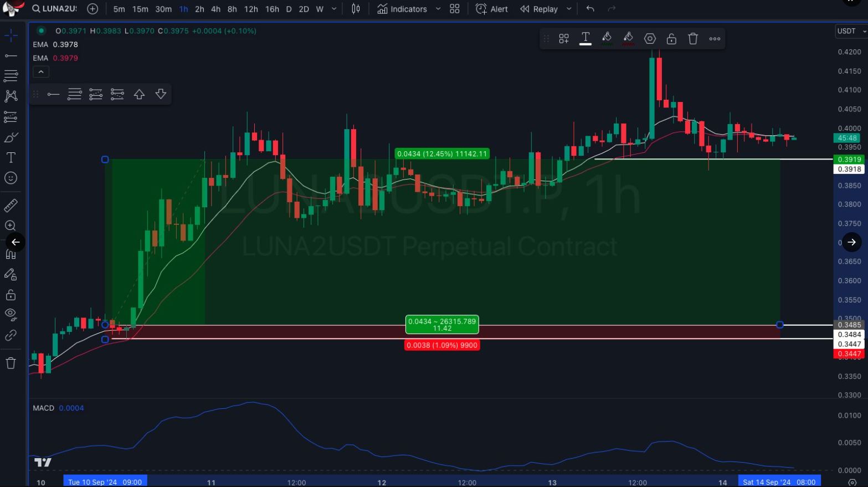Open Fibonacci/Gann tools in left sidebar
The height and width of the screenshot is (487, 868).
click(x=11, y=75)
